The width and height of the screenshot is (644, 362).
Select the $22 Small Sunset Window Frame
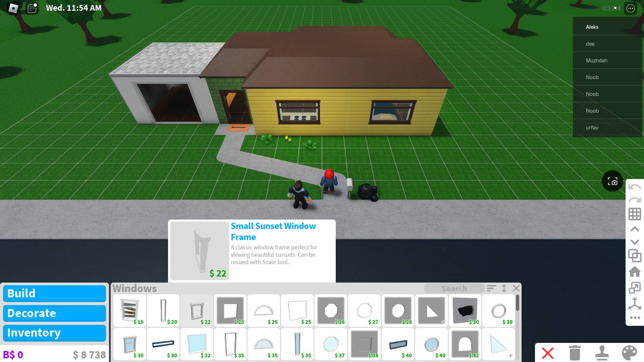click(197, 311)
